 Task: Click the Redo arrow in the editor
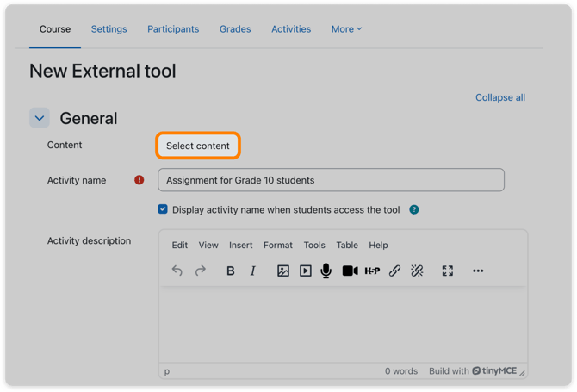coord(201,271)
